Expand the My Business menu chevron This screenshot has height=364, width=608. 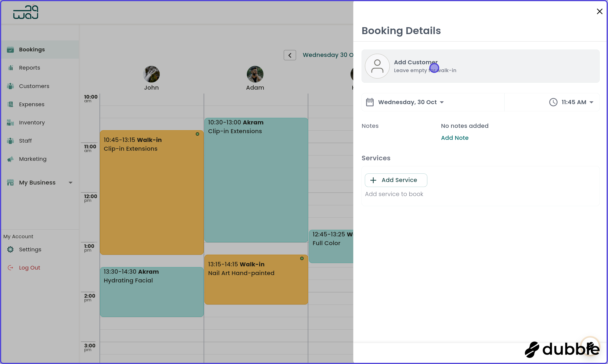[x=71, y=182]
